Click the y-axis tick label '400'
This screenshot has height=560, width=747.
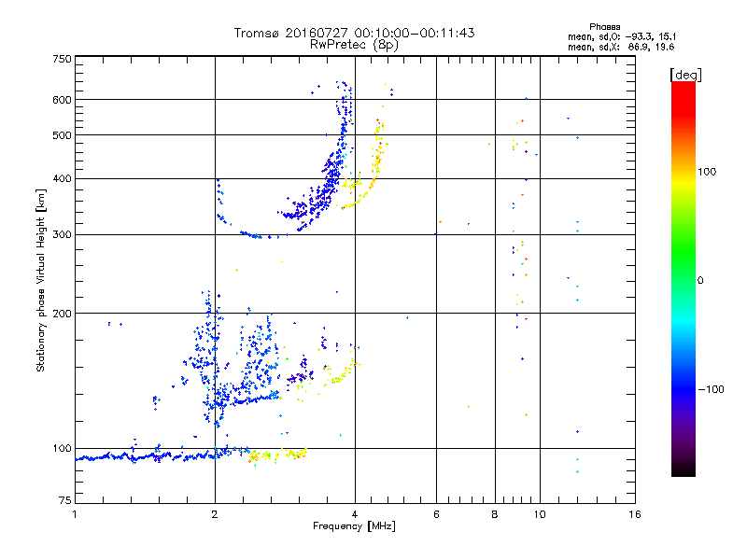pyautogui.click(x=62, y=178)
